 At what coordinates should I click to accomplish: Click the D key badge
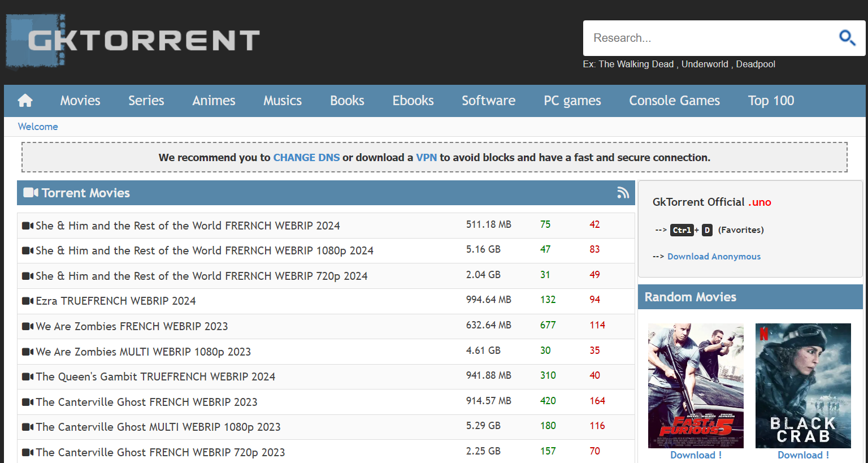707,230
